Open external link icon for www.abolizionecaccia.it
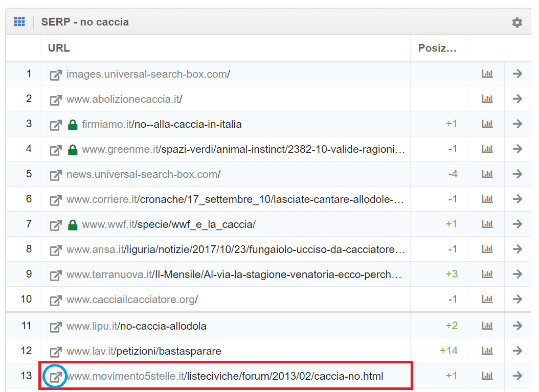 click(x=55, y=99)
